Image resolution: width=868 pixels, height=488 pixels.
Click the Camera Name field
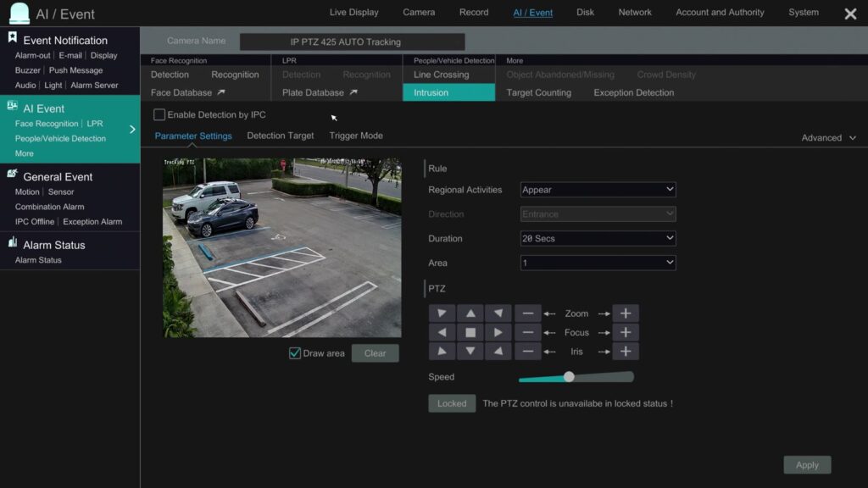point(352,42)
